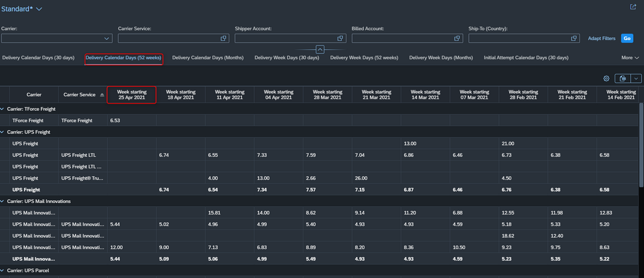Screen dimensions: 644x278
Task: Click the Adapt Filters link
Action: coord(601,38)
